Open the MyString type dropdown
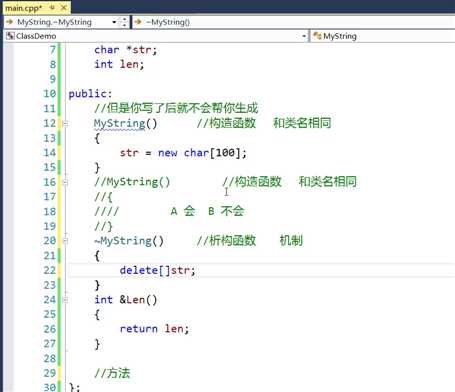 [x=383, y=36]
